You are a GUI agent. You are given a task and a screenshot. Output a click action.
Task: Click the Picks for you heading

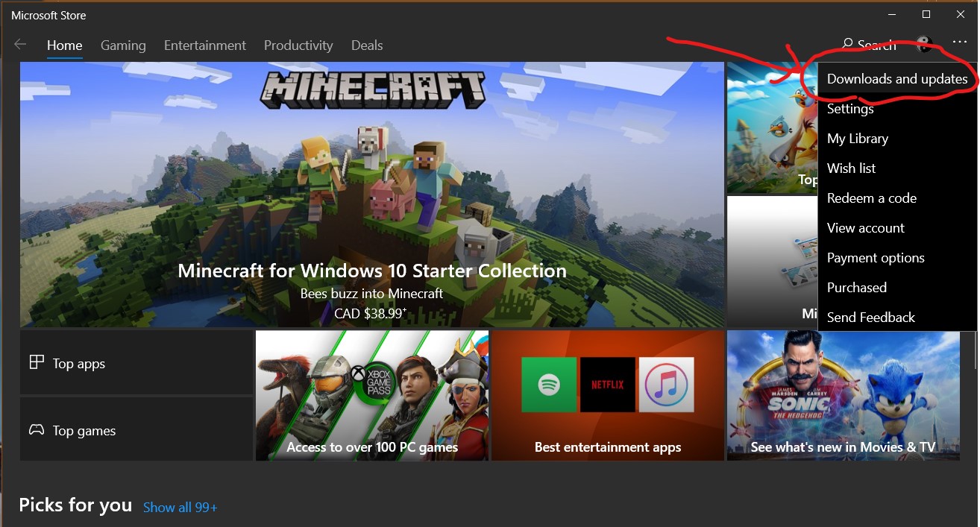click(x=75, y=505)
